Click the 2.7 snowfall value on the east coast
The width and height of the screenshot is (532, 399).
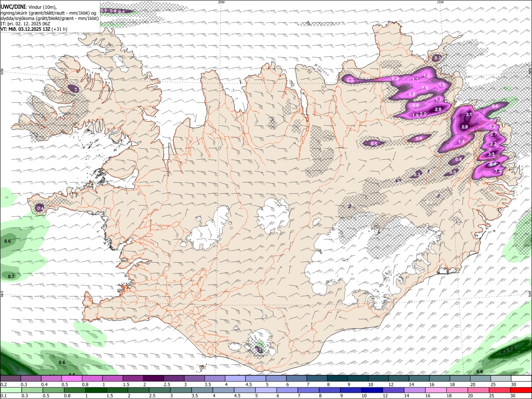point(494,134)
